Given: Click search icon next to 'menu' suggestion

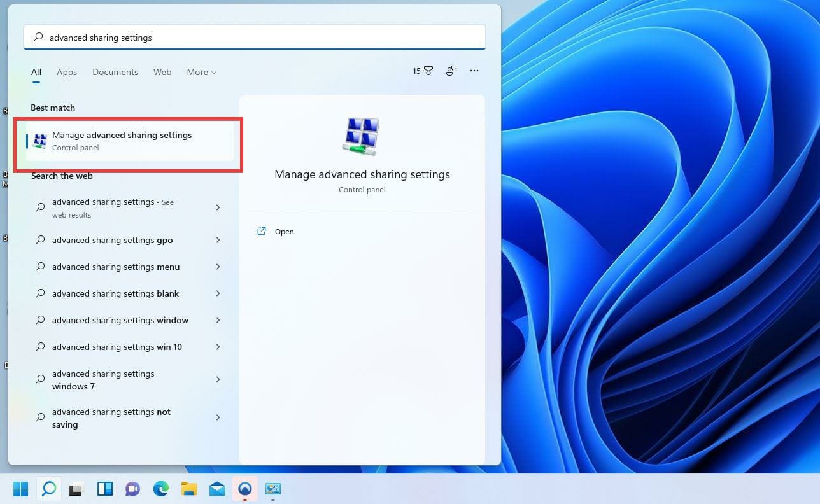Looking at the screenshot, I should coord(40,267).
